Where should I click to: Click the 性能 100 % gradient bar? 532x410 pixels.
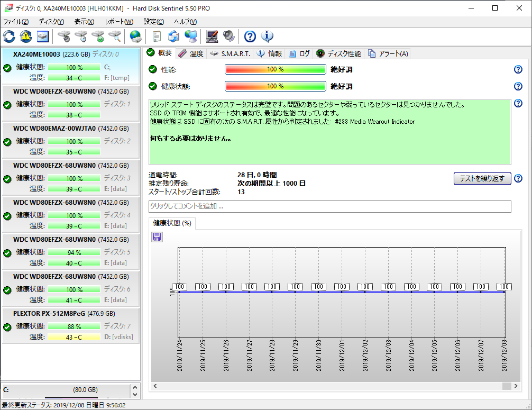click(275, 69)
